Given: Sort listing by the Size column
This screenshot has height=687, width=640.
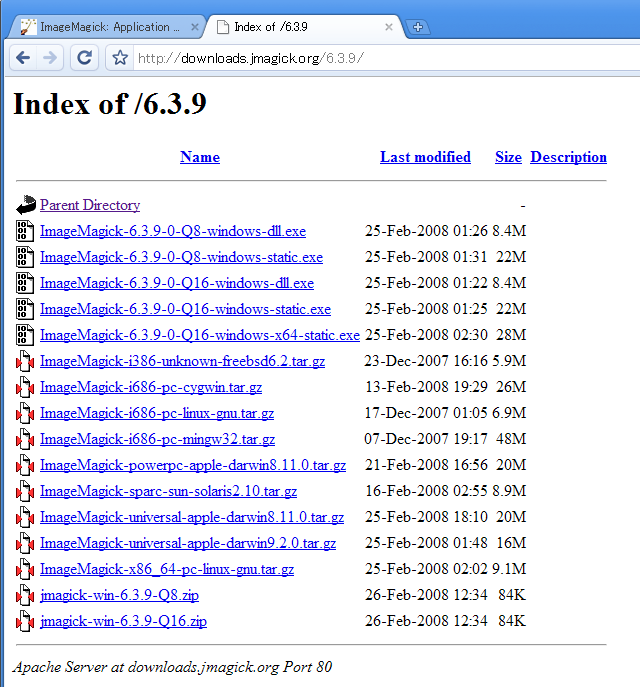Looking at the screenshot, I should pyautogui.click(x=508, y=157).
